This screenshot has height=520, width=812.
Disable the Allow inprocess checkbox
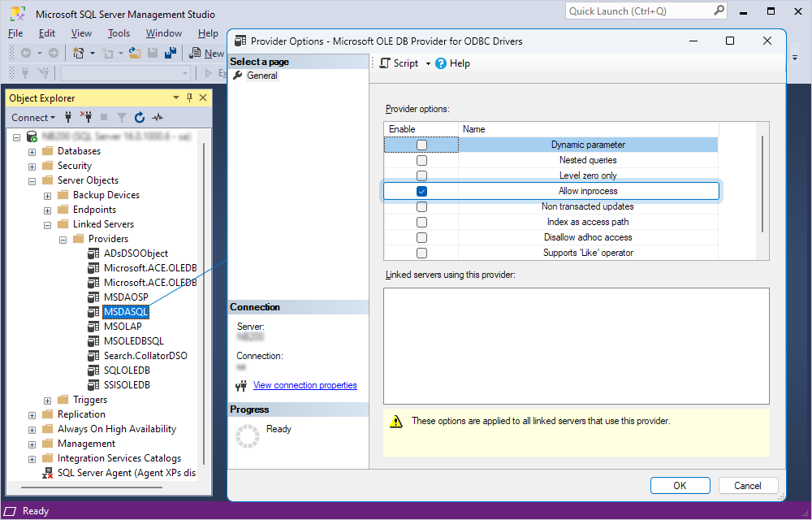pos(421,190)
